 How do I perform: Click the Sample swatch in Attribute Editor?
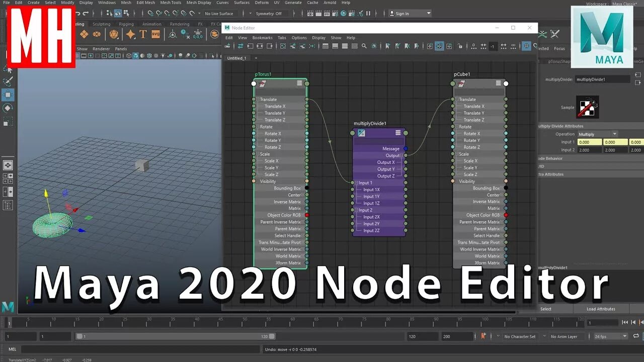(x=587, y=107)
